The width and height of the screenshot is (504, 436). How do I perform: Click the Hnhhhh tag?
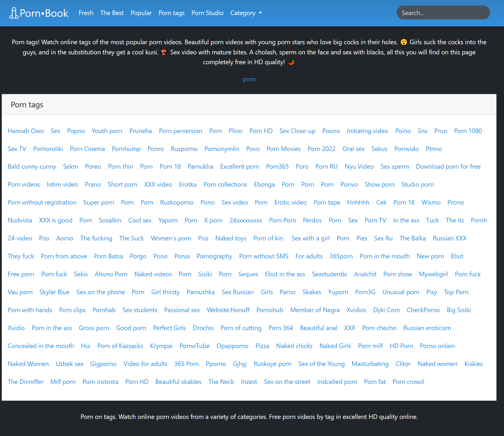tap(358, 203)
